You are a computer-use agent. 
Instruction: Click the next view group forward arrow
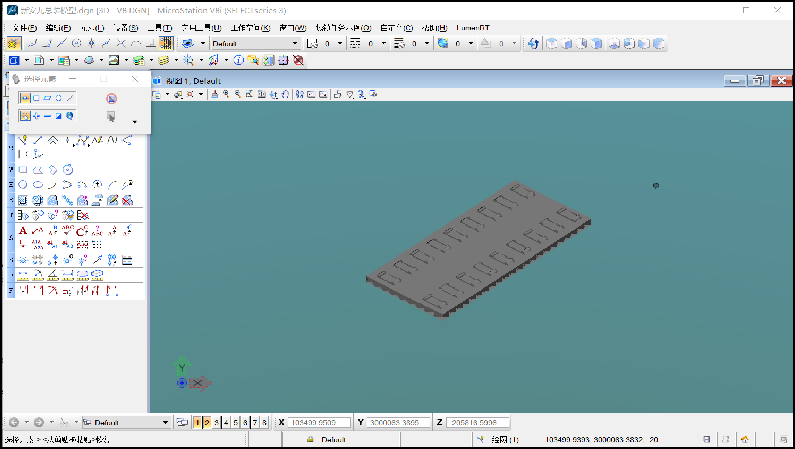pyautogui.click(x=39, y=422)
